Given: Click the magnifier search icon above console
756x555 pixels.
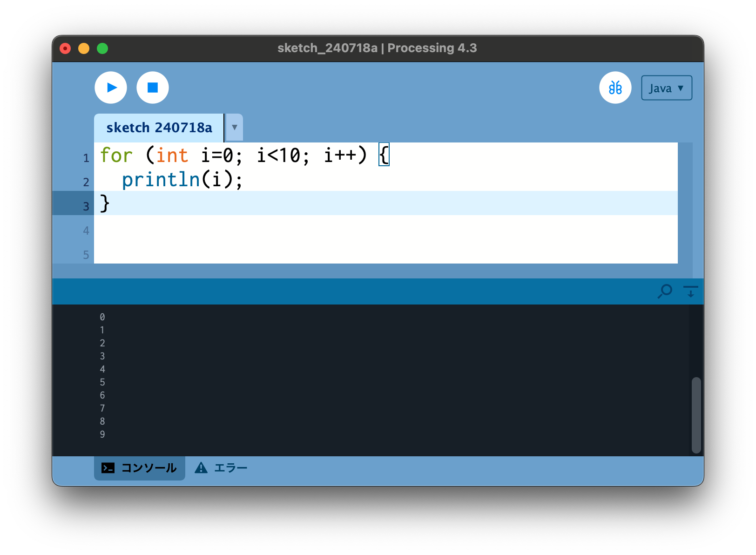Looking at the screenshot, I should [x=665, y=291].
